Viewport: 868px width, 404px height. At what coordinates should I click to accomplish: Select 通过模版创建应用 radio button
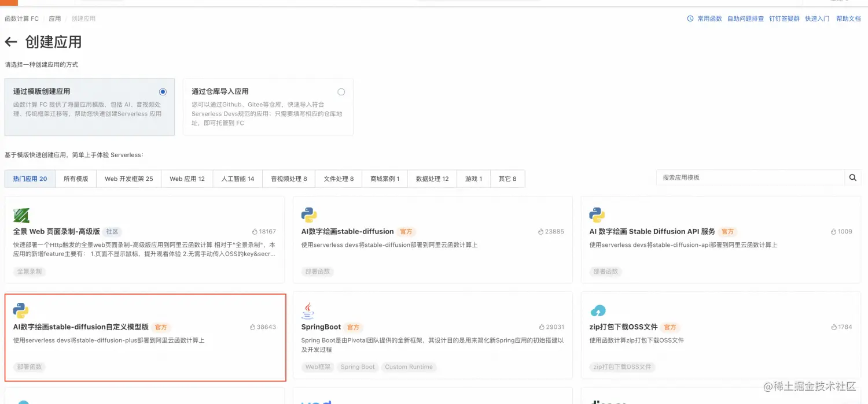pos(163,91)
